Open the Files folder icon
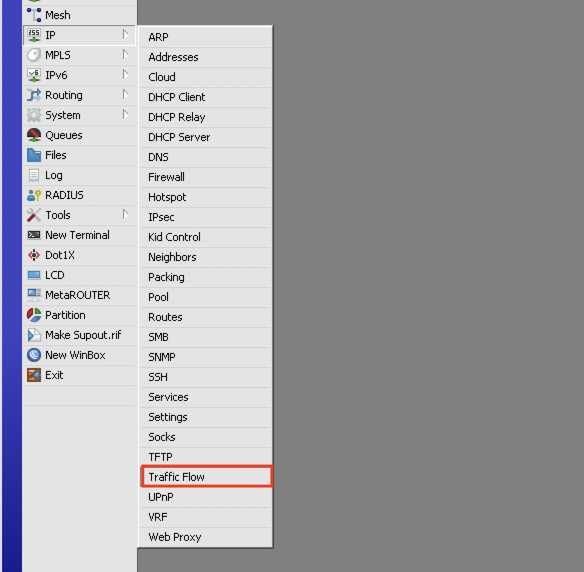The image size is (584, 572). point(34,155)
